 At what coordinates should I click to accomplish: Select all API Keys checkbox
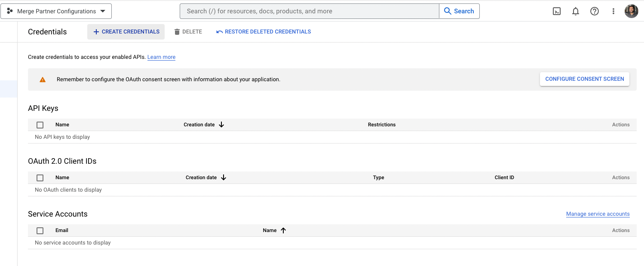pos(40,125)
